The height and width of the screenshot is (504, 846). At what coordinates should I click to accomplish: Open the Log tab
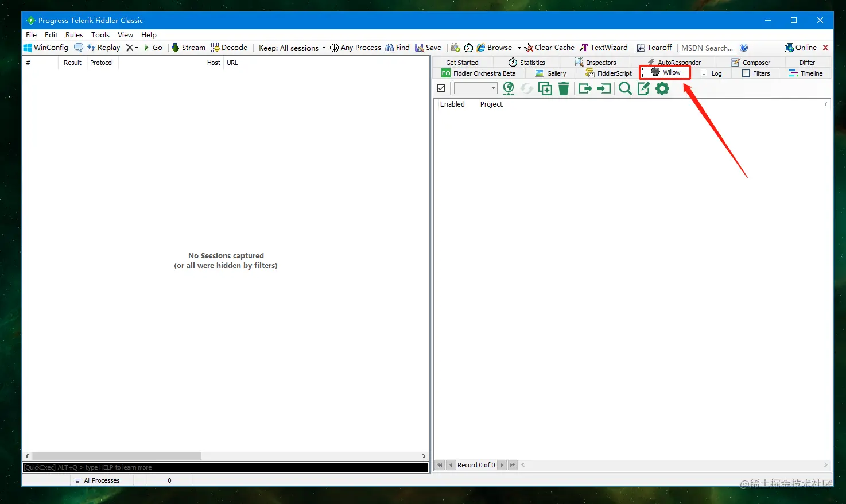tap(711, 73)
